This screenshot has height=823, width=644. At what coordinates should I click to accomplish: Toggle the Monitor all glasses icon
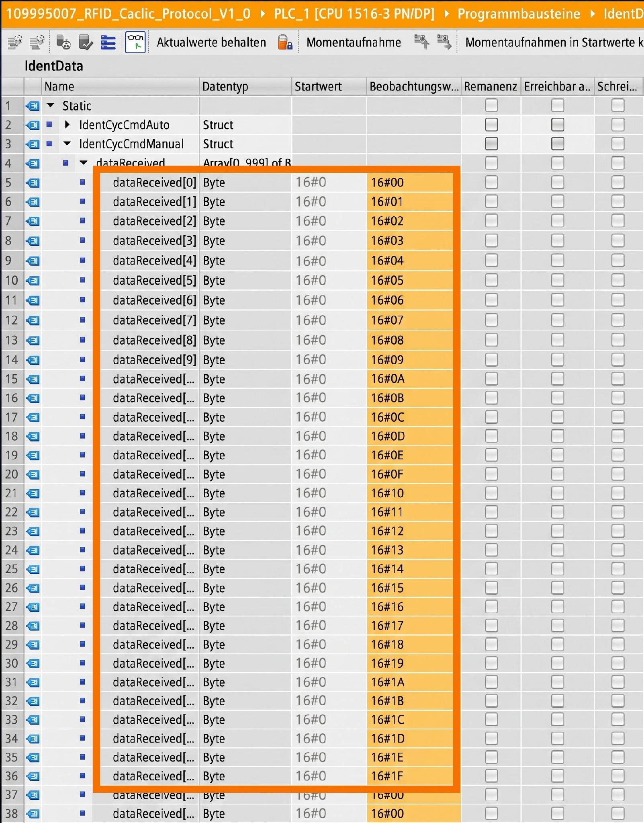point(135,42)
